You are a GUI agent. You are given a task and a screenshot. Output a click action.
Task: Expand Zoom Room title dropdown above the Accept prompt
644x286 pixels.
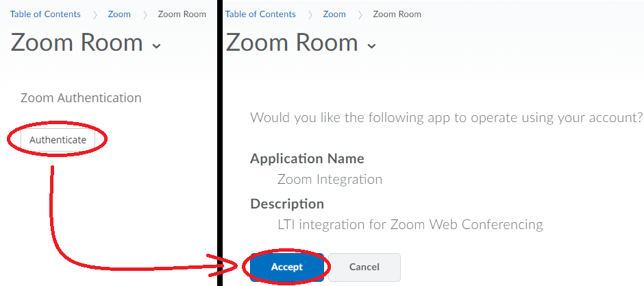(372, 45)
